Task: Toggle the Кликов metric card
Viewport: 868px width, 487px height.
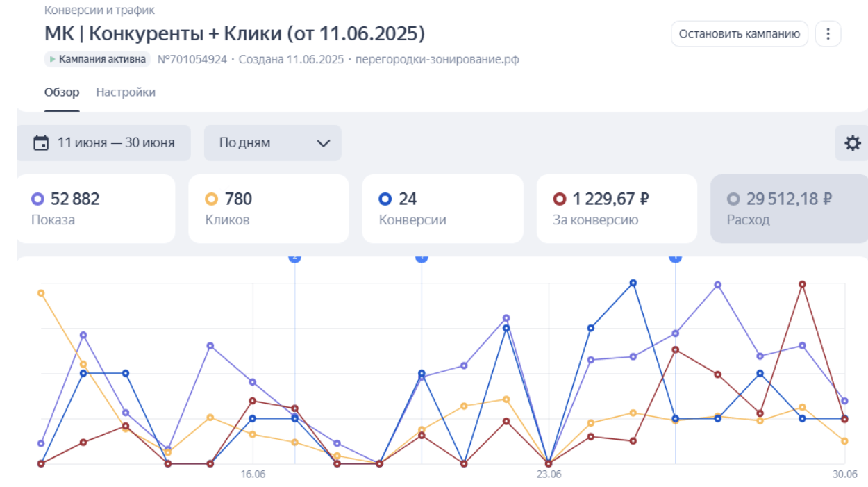Action: point(268,208)
